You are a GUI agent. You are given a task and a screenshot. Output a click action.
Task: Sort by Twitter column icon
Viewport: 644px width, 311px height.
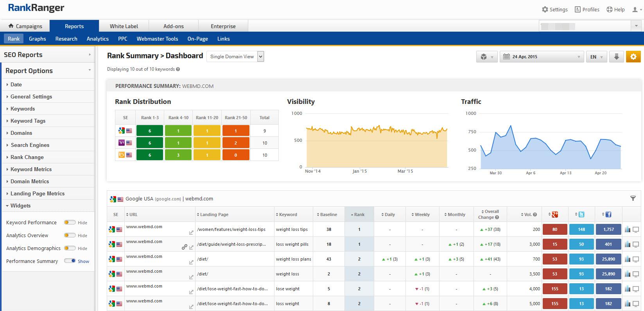(581, 214)
